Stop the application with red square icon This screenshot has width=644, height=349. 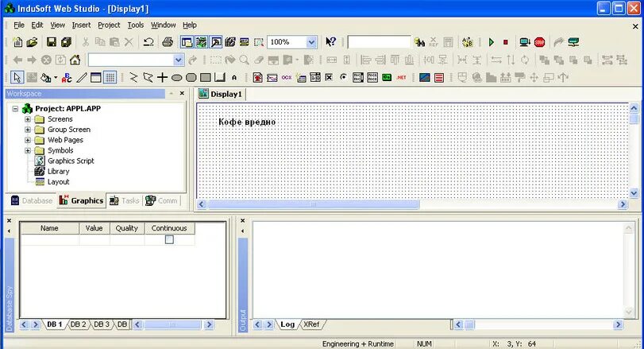(506, 42)
